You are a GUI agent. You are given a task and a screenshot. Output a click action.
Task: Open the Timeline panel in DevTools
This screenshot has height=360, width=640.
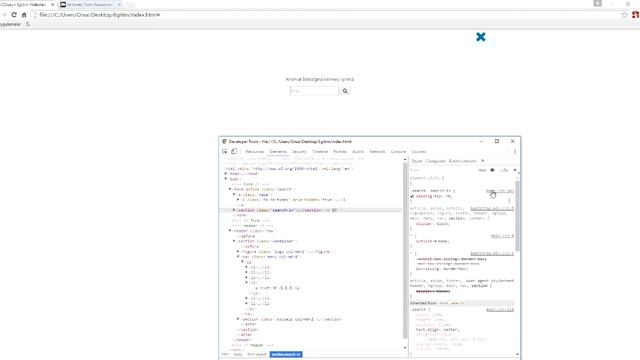pos(320,151)
